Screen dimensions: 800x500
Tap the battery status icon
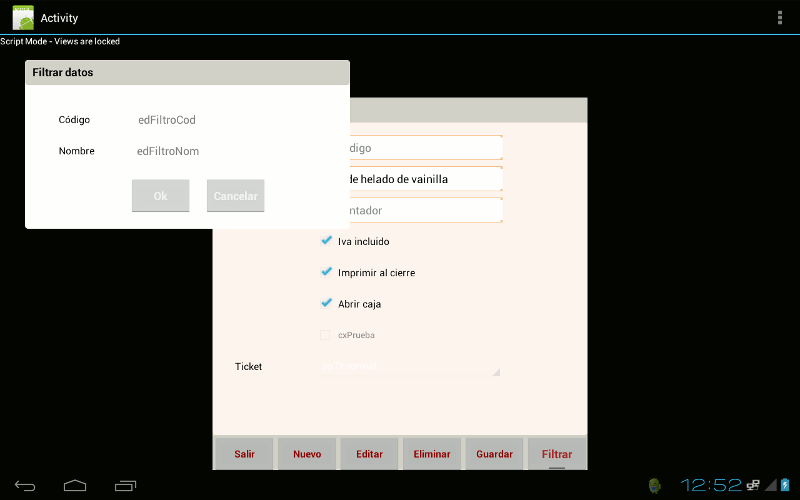[785, 485]
